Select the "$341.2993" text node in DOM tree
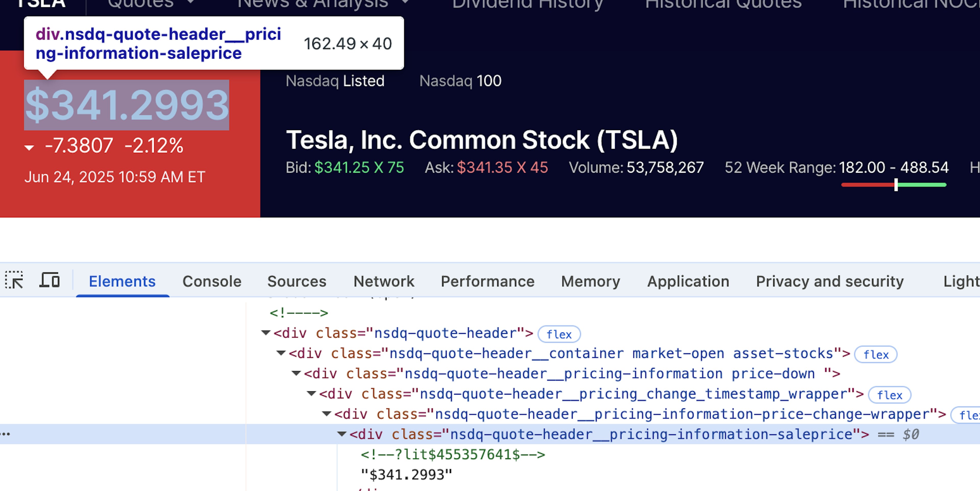Viewport: 980px width, 491px height. [x=406, y=475]
